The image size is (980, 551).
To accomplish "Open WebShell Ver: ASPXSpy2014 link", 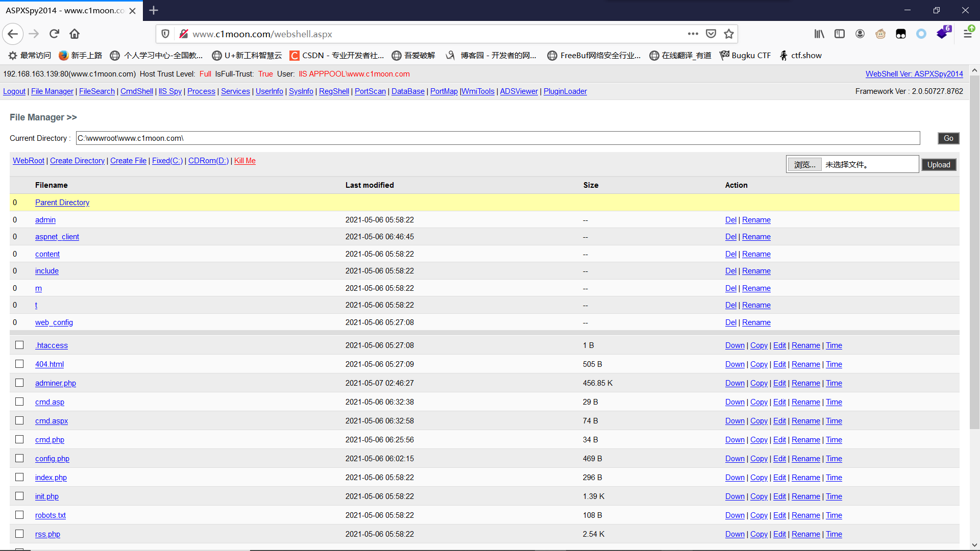I will click(x=914, y=74).
